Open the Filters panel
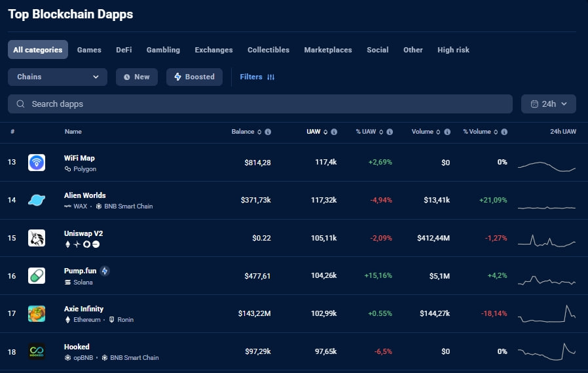This screenshot has width=588, height=373. tap(257, 77)
